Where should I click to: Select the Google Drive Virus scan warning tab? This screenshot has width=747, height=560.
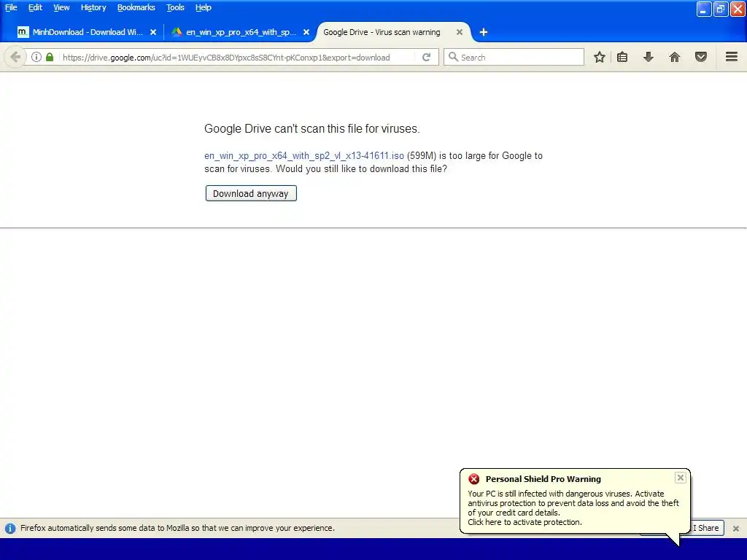click(382, 32)
